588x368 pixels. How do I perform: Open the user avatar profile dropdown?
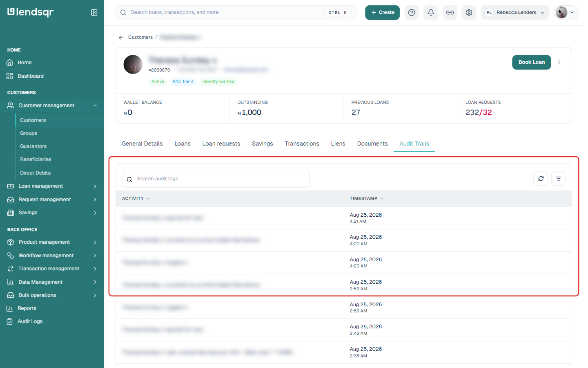(x=566, y=13)
